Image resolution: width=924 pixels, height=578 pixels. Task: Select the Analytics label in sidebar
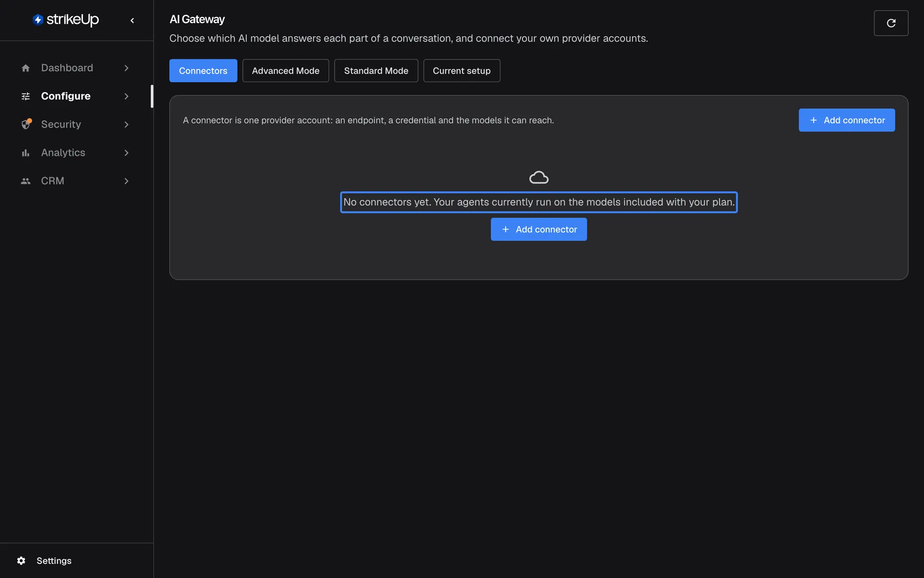point(63,153)
